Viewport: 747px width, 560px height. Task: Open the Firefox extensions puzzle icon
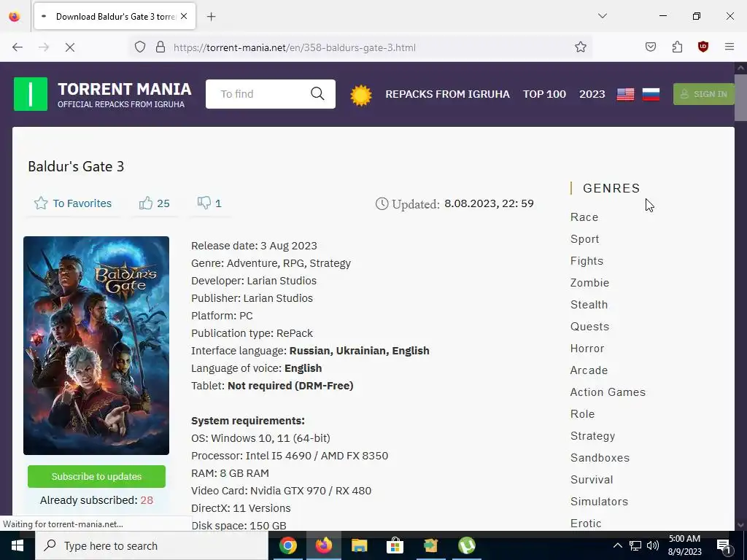click(677, 47)
